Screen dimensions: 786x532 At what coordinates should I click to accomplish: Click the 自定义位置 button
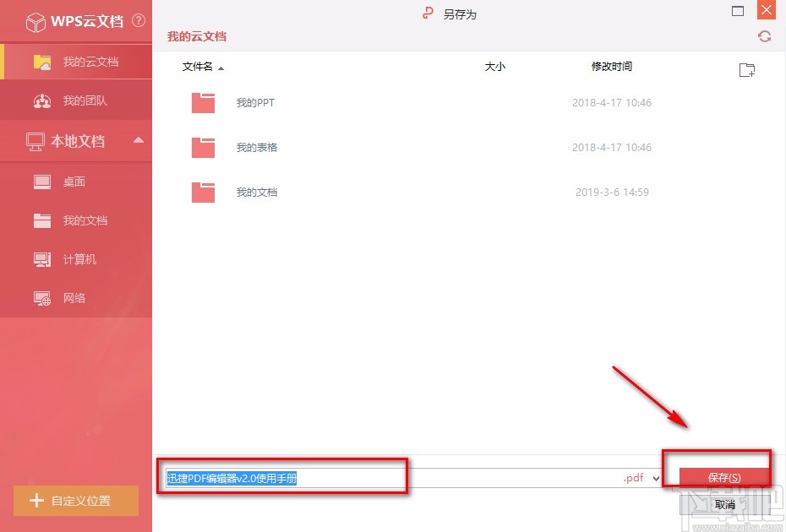[x=75, y=500]
